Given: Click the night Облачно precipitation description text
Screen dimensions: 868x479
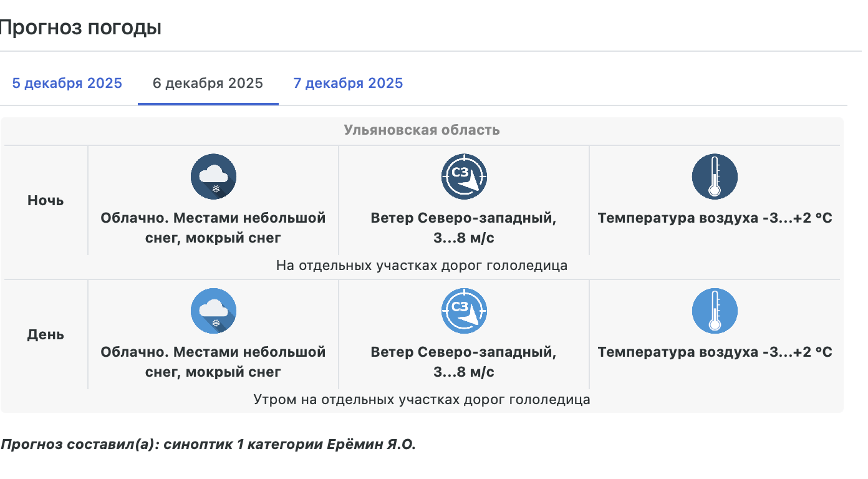Looking at the screenshot, I should pyautogui.click(x=213, y=228).
